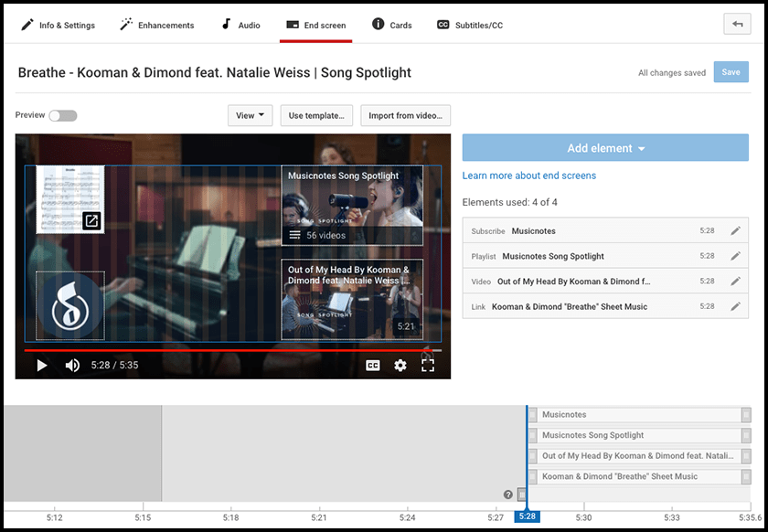
Task: Switch to the Enhancements tab
Action: tap(156, 25)
